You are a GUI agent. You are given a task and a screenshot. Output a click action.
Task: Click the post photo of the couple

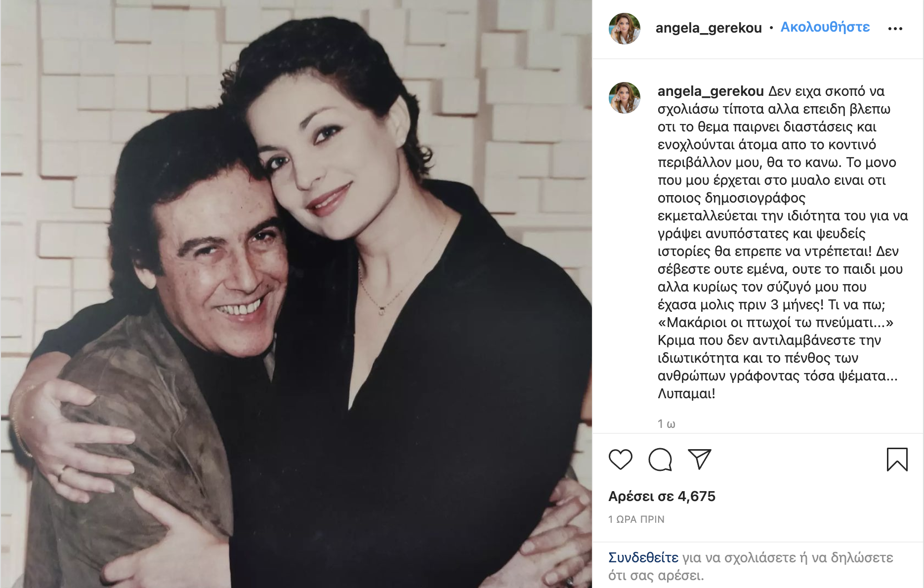pyautogui.click(x=296, y=294)
